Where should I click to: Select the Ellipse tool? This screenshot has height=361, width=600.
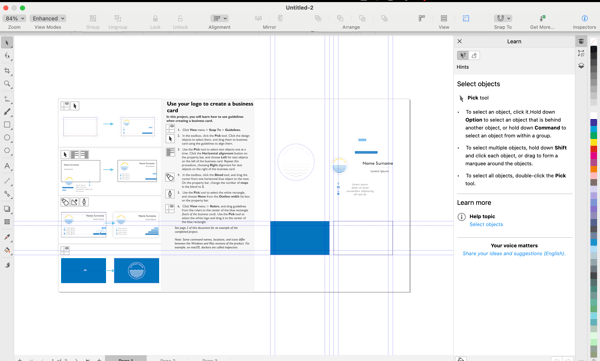[7, 137]
